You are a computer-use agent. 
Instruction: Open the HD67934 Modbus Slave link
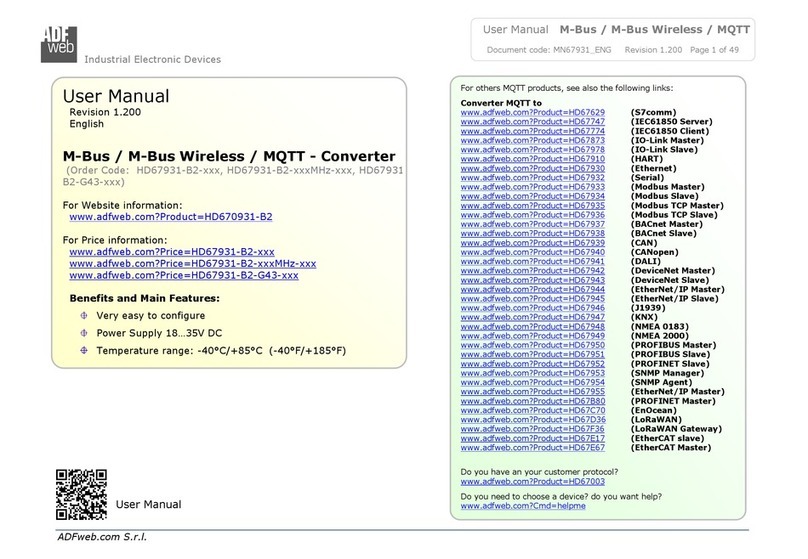click(x=533, y=196)
